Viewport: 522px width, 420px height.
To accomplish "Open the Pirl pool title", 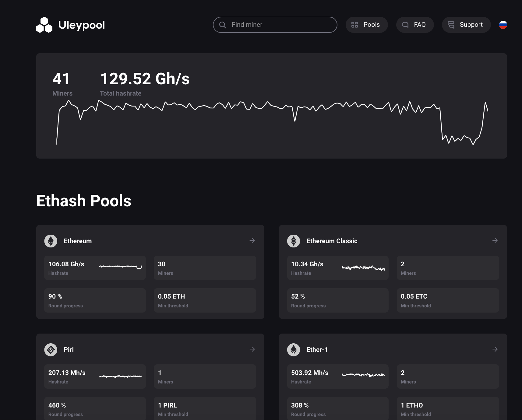I will pyautogui.click(x=69, y=350).
